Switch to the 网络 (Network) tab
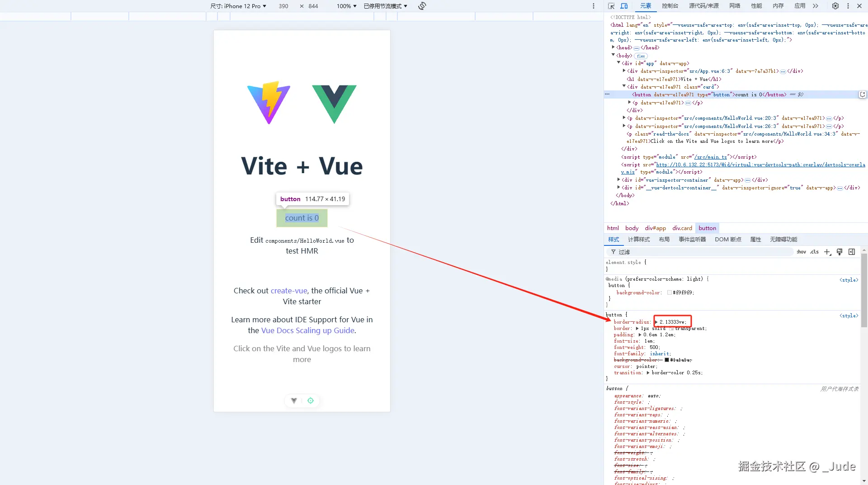Viewport: 868px width, 485px height. tap(735, 6)
